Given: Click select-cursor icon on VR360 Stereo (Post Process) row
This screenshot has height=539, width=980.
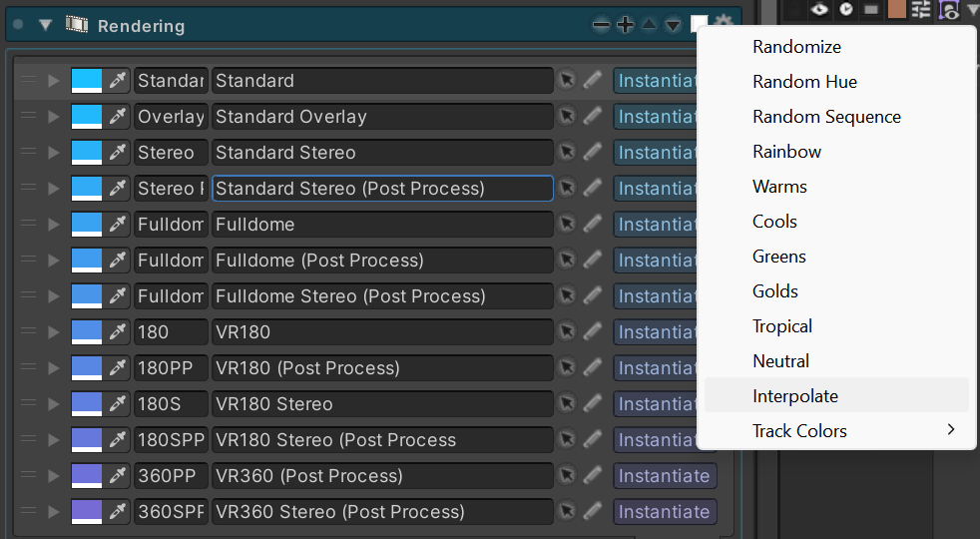Looking at the screenshot, I should click(x=567, y=512).
